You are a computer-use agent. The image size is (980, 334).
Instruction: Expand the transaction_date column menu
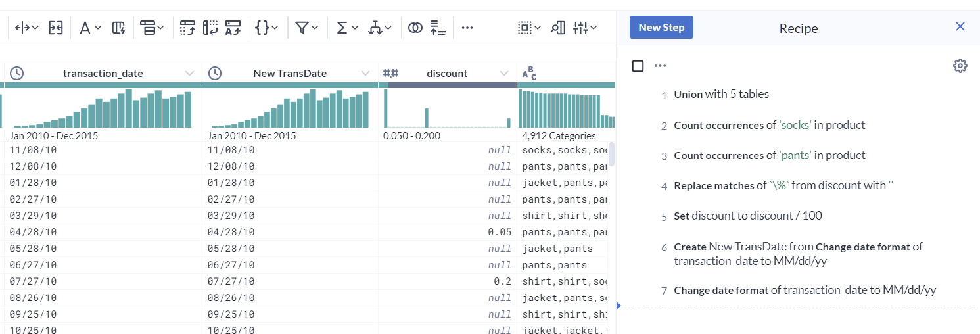pos(190,73)
